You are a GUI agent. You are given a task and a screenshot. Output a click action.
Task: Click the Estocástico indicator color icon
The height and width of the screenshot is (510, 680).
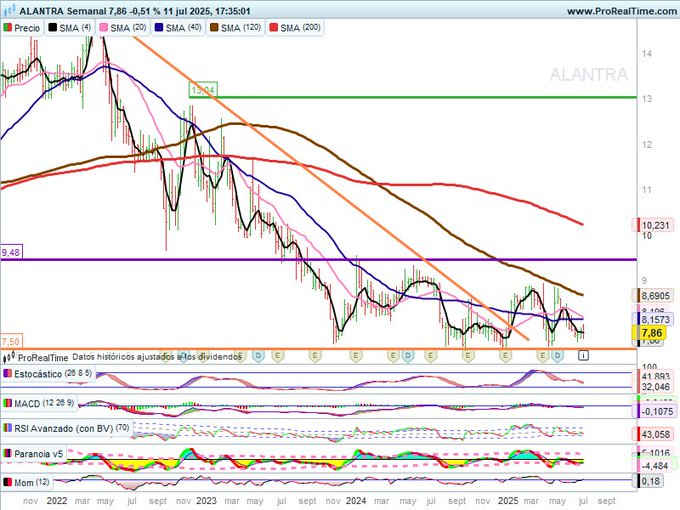pyautogui.click(x=8, y=373)
